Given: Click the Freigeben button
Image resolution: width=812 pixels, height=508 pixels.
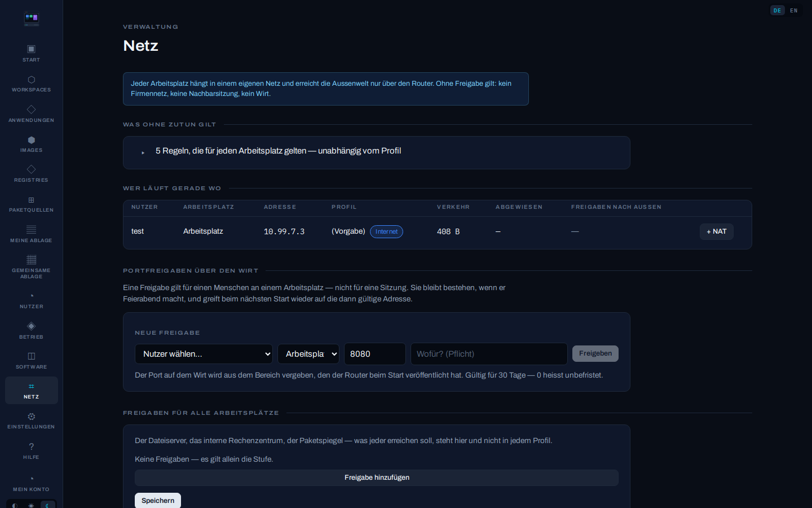Looking at the screenshot, I should click(595, 353).
